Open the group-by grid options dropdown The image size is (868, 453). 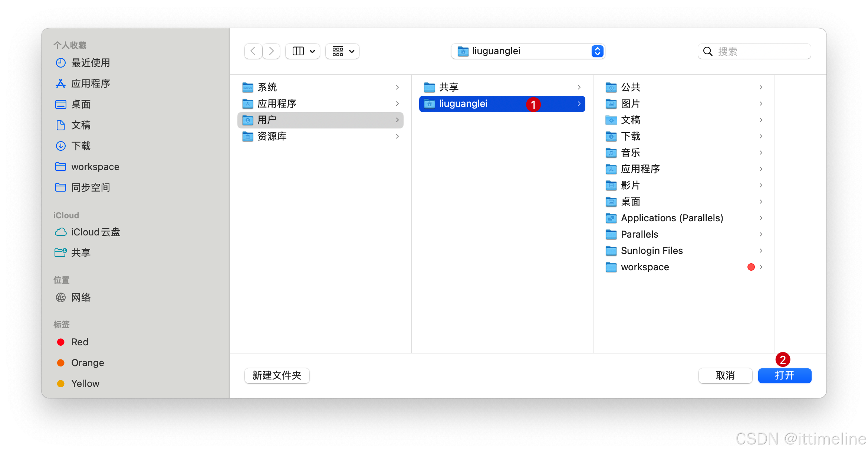(342, 51)
